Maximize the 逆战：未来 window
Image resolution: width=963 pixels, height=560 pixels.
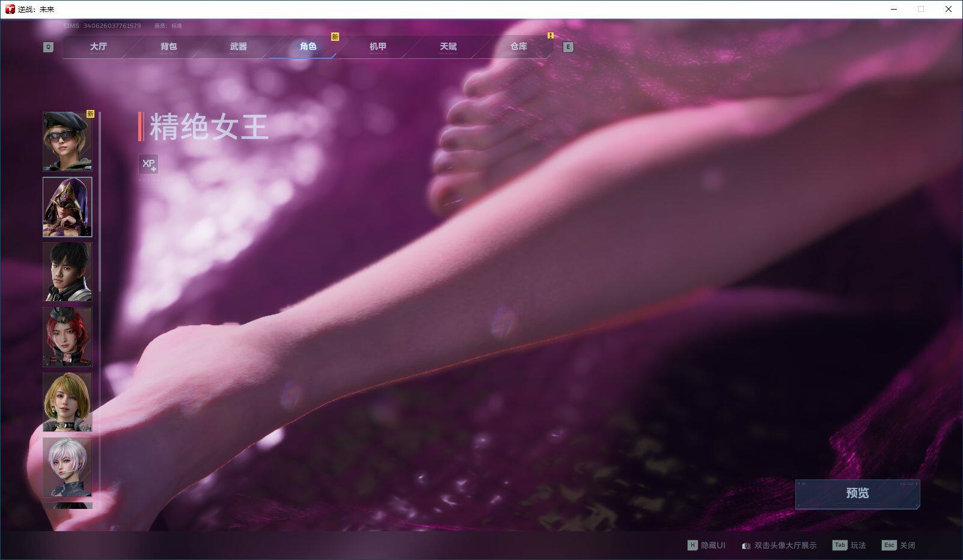point(921,9)
